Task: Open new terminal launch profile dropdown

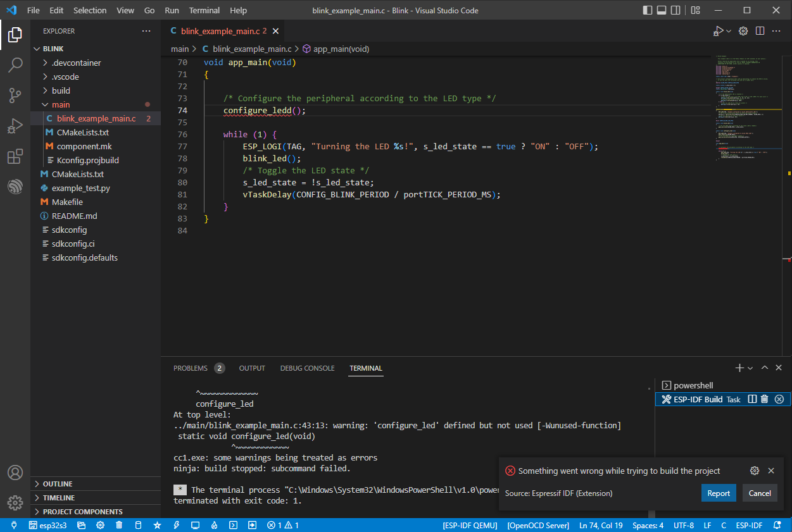Action: tap(750, 368)
